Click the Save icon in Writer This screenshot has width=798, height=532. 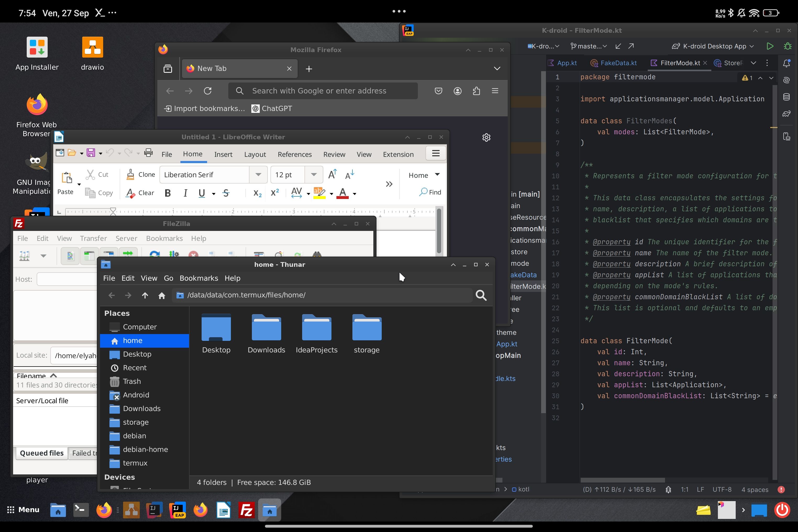pos(91,153)
